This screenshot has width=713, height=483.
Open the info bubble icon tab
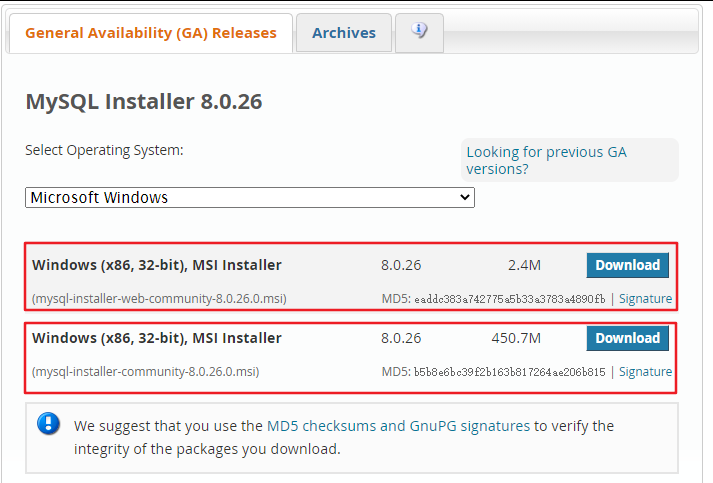pyautogui.click(x=419, y=32)
